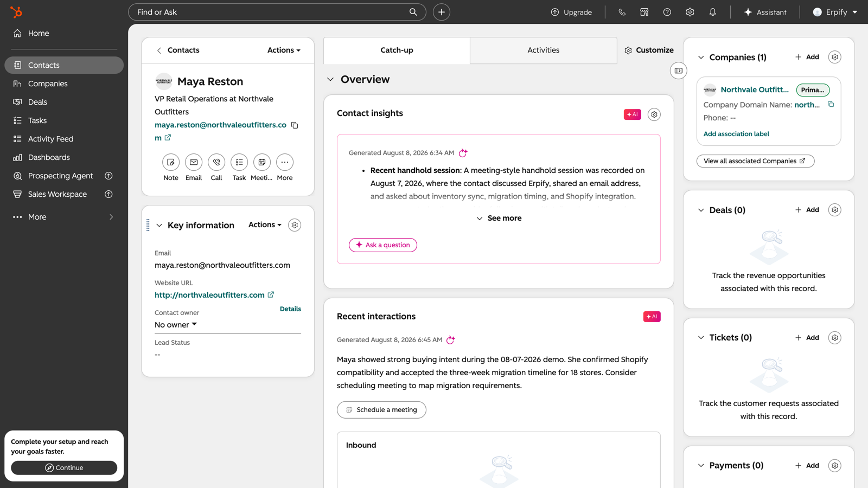Switch to the Activities tab
Image resolution: width=868 pixels, height=488 pixels.
click(x=544, y=50)
